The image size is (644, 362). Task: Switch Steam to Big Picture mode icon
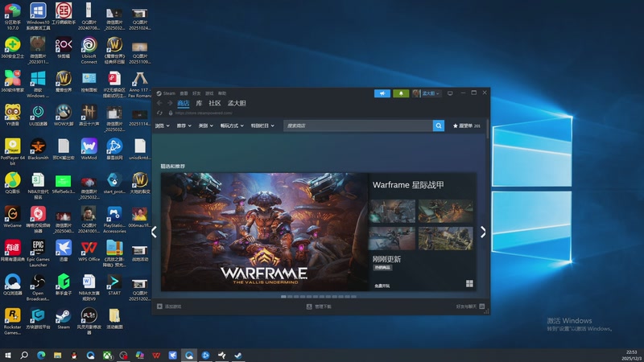(450, 93)
